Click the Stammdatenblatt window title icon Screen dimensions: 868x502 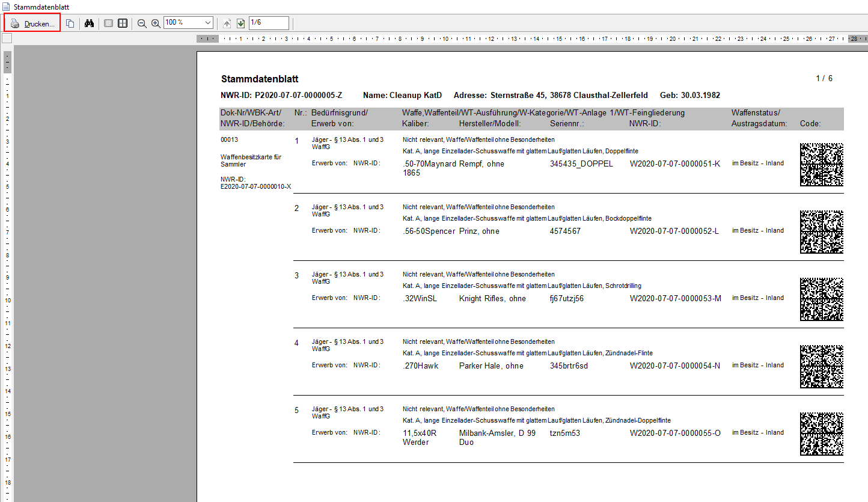point(6,6)
